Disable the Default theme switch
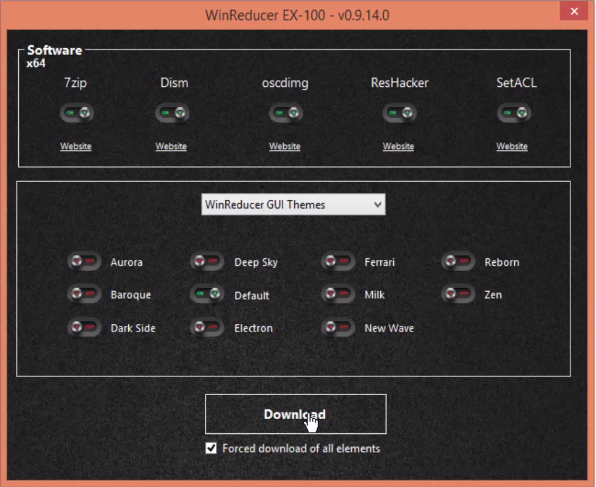Image resolution: width=596 pixels, height=487 pixels. (x=207, y=294)
